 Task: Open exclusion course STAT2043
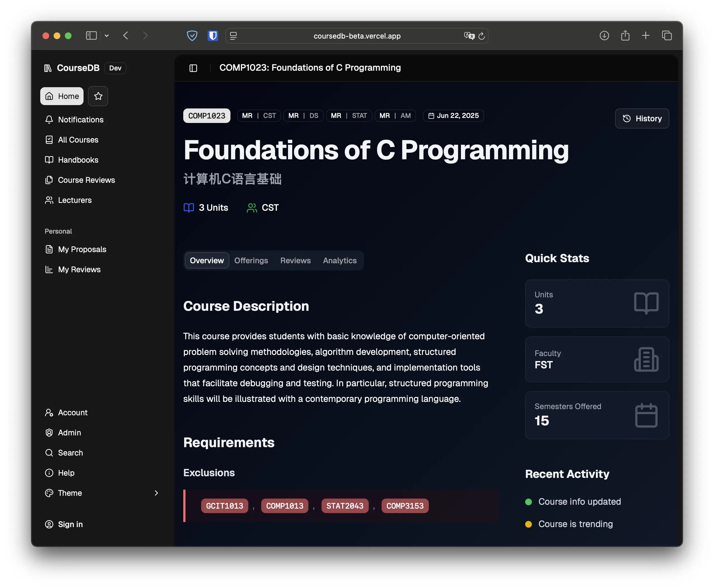(345, 506)
